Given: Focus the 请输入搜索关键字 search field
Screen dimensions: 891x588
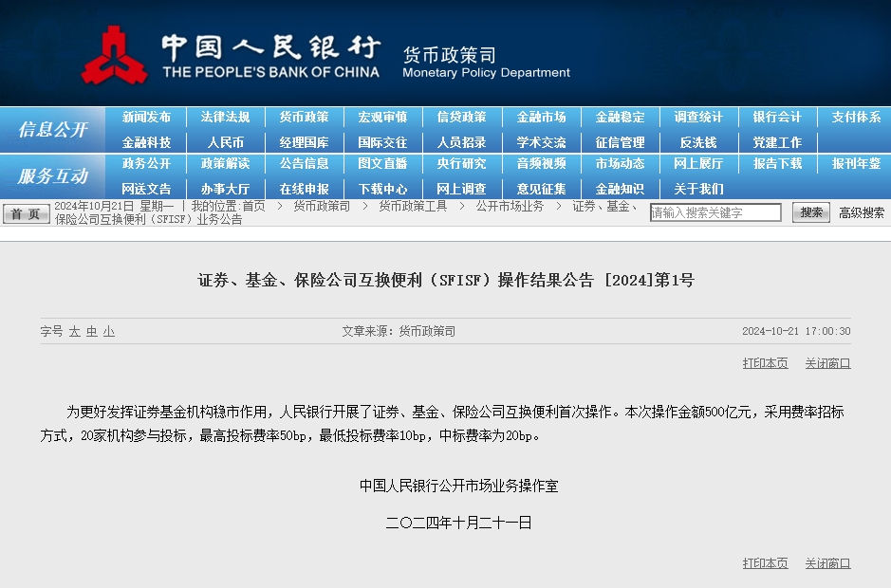Looking at the screenshot, I should (x=715, y=212).
